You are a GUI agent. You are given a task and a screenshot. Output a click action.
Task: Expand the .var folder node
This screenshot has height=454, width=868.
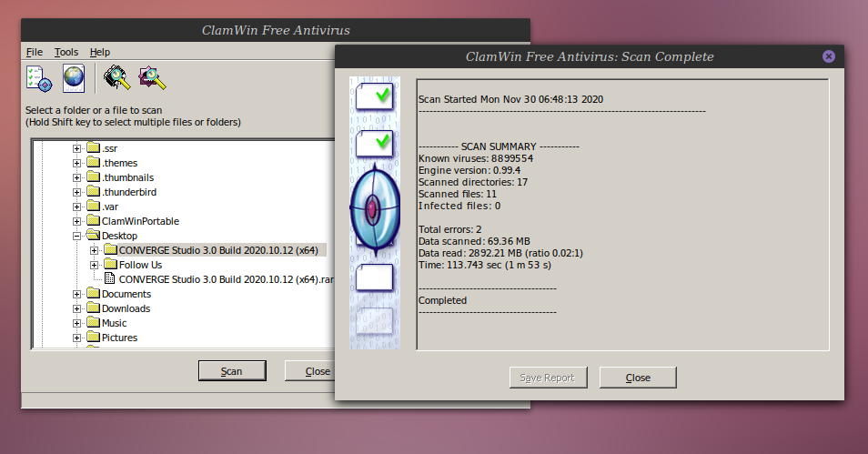(x=77, y=207)
